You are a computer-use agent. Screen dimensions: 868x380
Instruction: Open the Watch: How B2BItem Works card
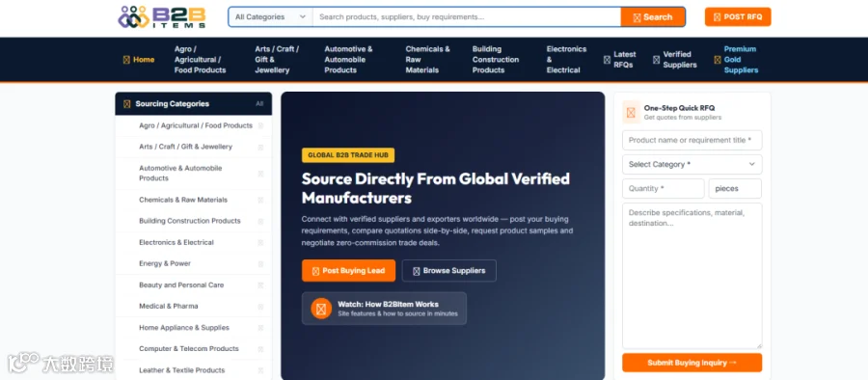click(x=384, y=309)
